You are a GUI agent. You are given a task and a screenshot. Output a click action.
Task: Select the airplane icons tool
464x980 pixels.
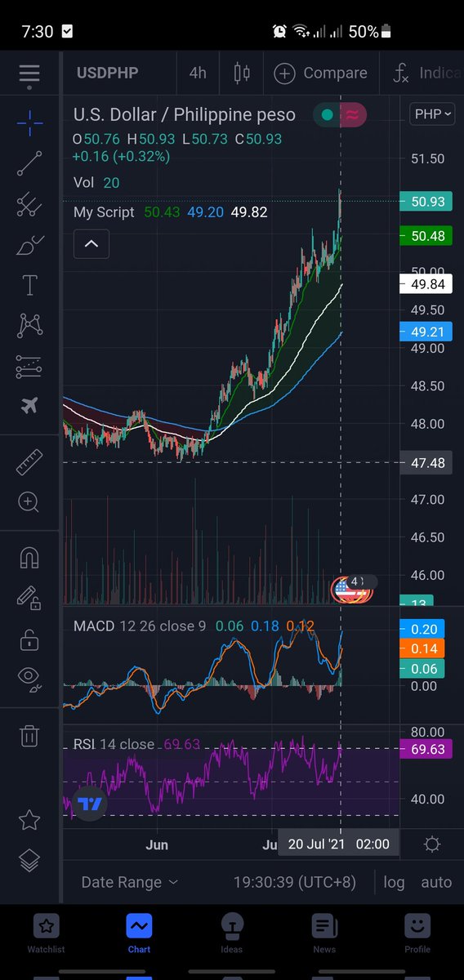click(29, 406)
